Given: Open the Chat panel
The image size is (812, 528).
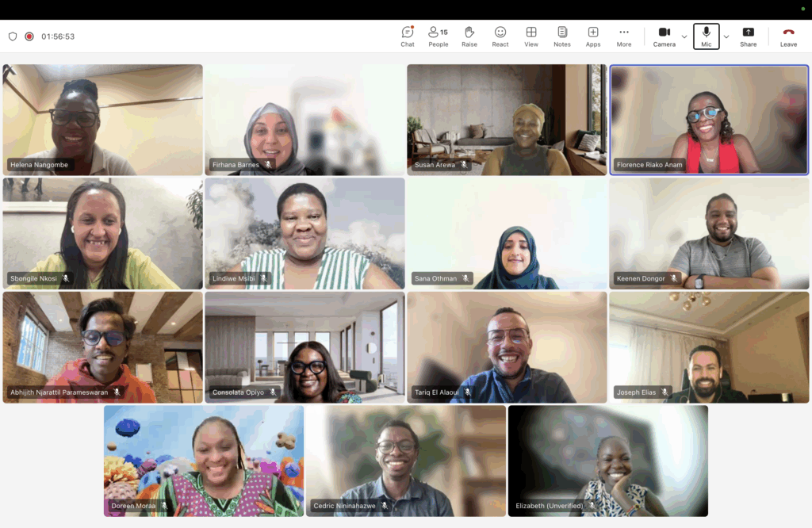Looking at the screenshot, I should coord(407,36).
